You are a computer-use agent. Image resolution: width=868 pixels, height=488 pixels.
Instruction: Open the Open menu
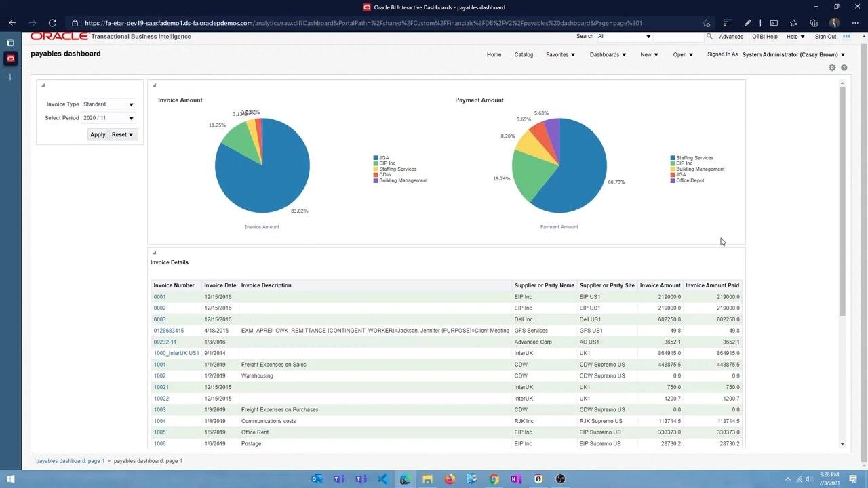(683, 54)
